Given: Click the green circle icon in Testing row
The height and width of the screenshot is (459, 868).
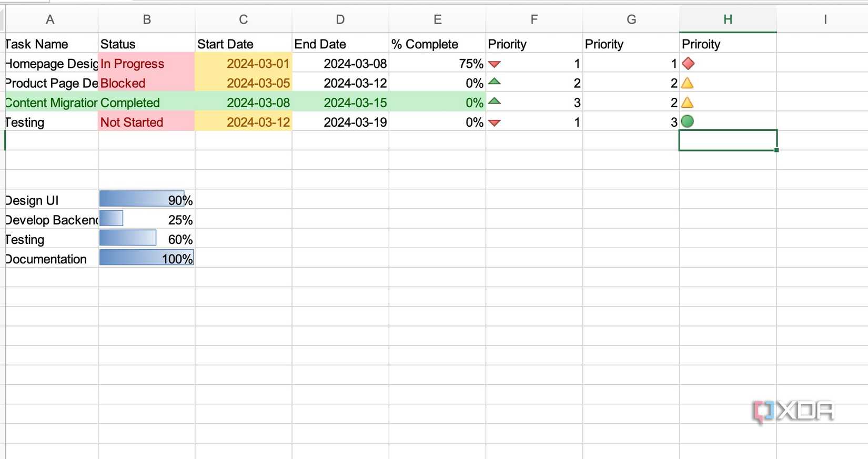Looking at the screenshot, I should (688, 121).
